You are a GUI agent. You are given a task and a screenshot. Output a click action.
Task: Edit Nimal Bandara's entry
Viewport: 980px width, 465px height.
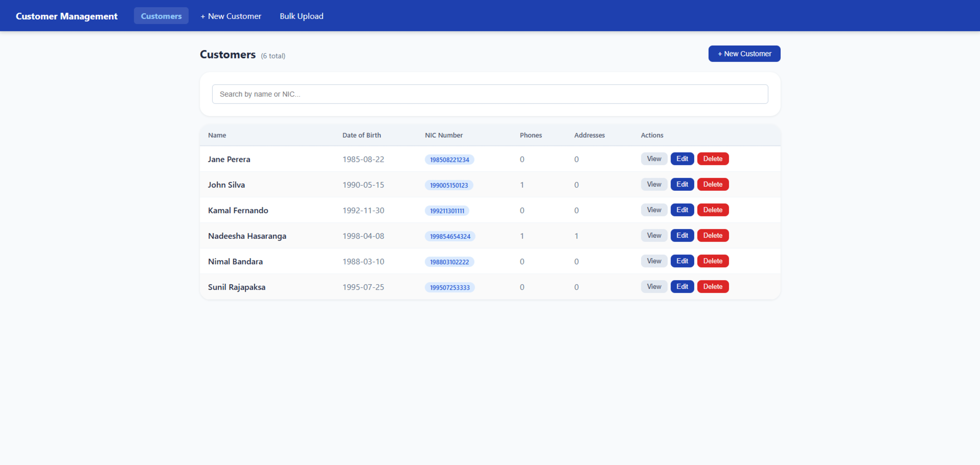682,261
